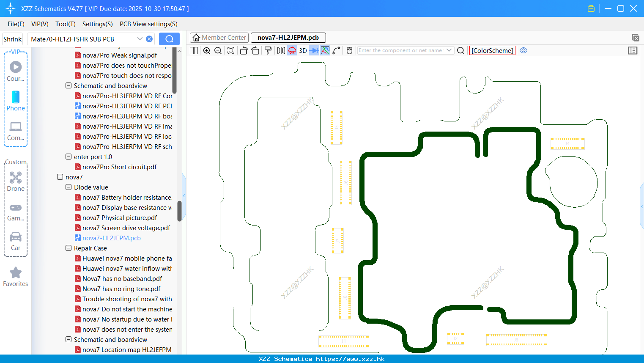Image resolution: width=644 pixels, height=363 pixels.
Task: Open nova7 Battery holder resistance file
Action: point(123,197)
